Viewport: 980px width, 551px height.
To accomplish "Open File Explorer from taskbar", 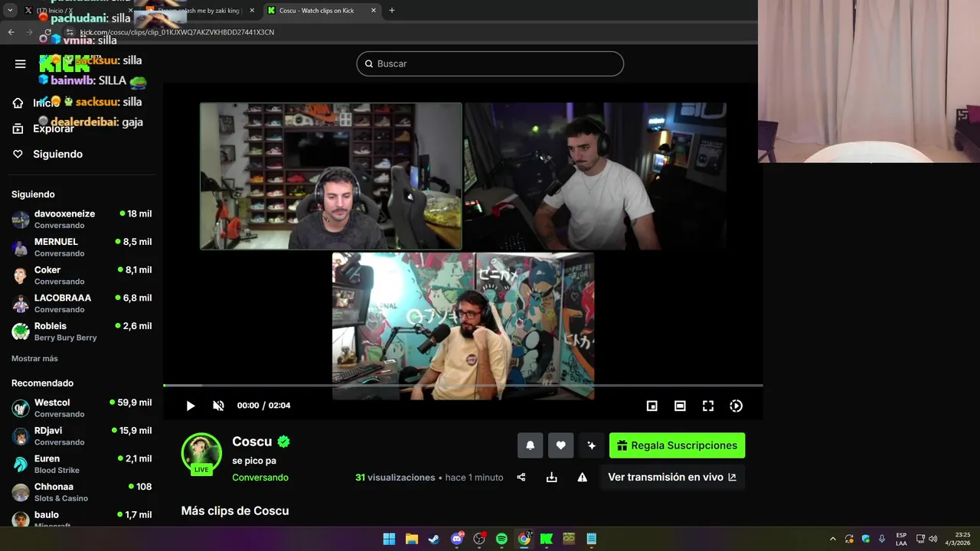I will coord(411,539).
